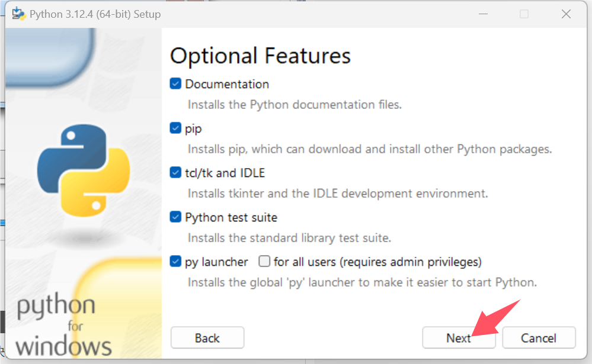
Task: Disable the pip checkbox
Action: (175, 128)
